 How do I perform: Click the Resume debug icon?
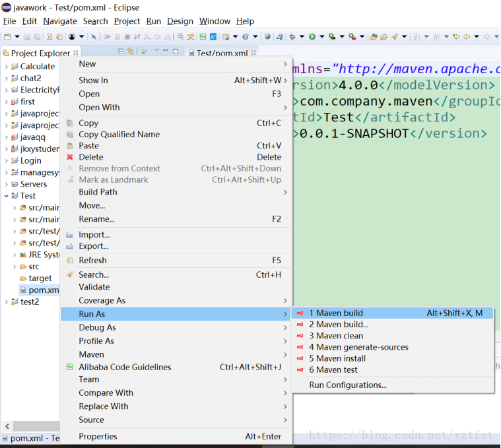(x=107, y=37)
